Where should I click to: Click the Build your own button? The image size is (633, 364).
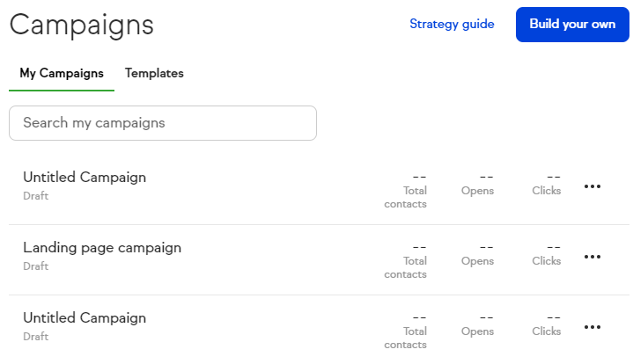[572, 25]
